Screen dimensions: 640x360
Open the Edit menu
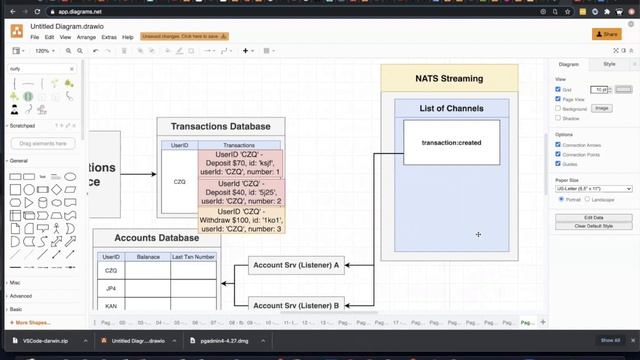(x=49, y=37)
